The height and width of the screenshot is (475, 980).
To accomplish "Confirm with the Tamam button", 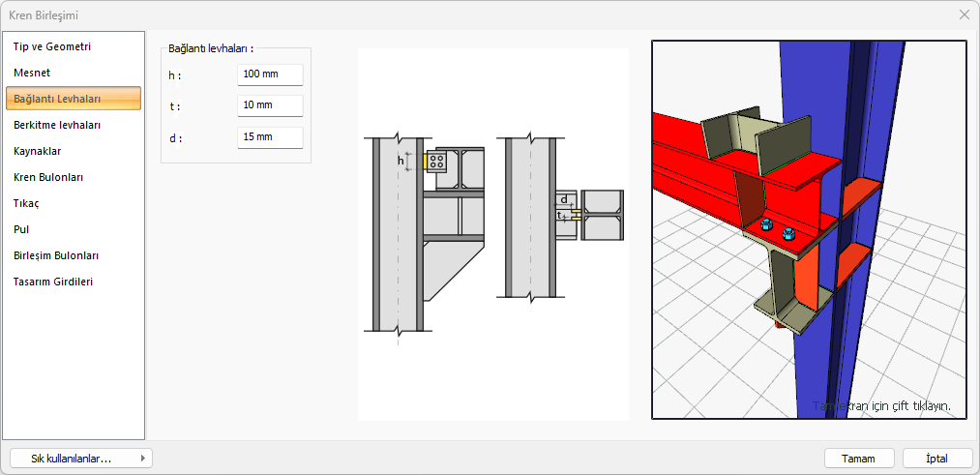I will click(x=859, y=459).
